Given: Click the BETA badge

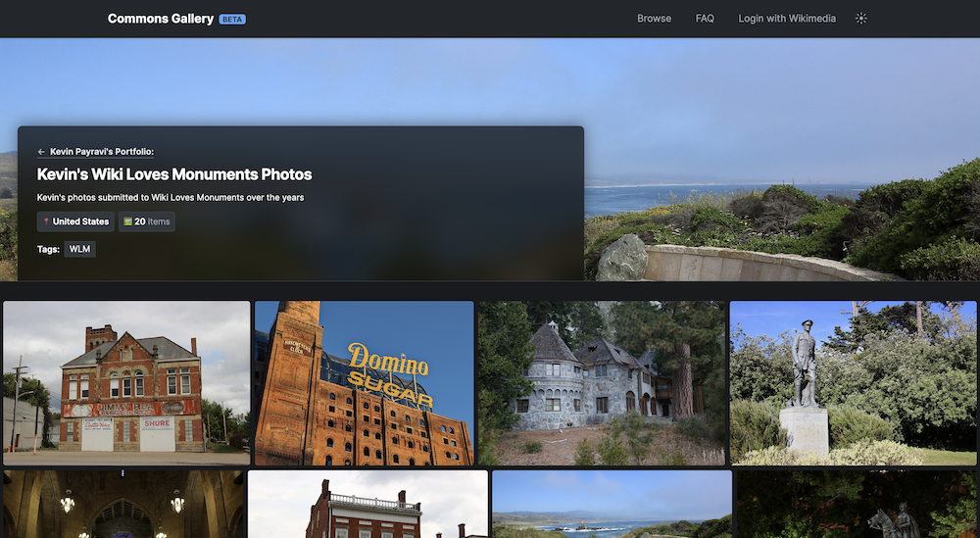Looking at the screenshot, I should coord(232,20).
